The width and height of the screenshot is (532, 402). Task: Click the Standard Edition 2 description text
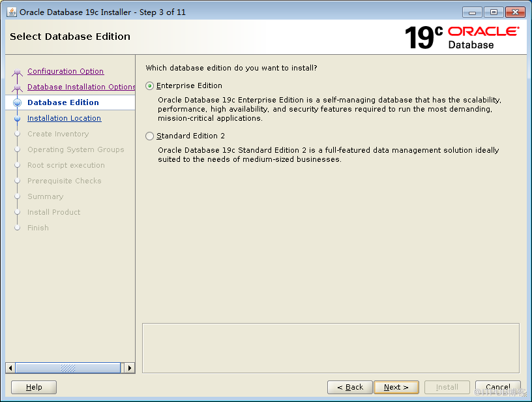pyautogui.click(x=329, y=155)
